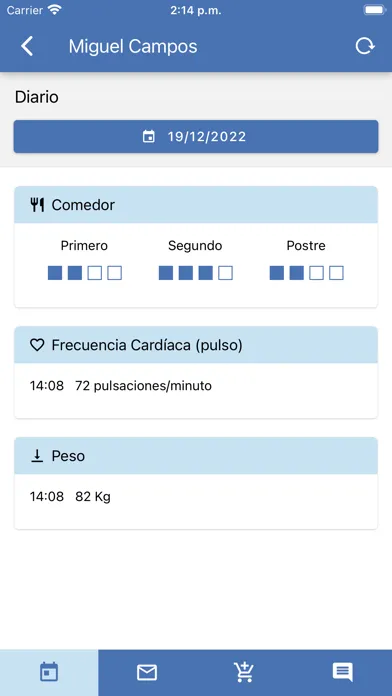Click the fork and knife Comedor icon
Image resolution: width=392 pixels, height=696 pixels.
tap(37, 205)
